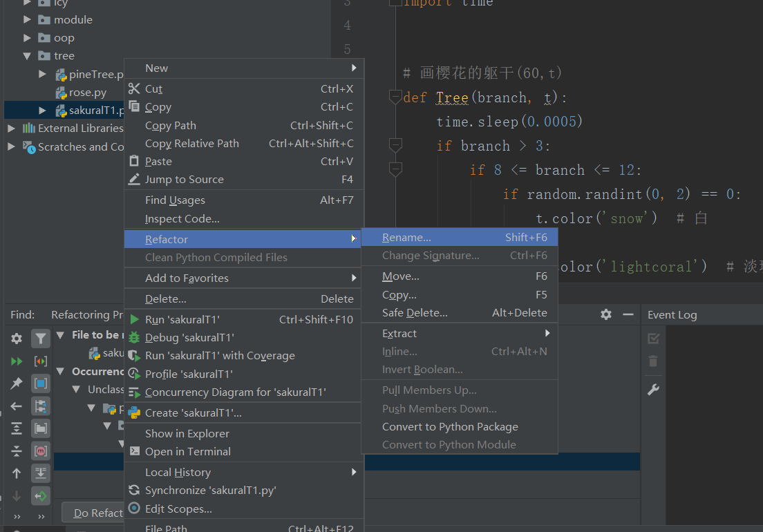This screenshot has width=763, height=532.
Task: Click the green bug Debug icon
Action: point(134,337)
